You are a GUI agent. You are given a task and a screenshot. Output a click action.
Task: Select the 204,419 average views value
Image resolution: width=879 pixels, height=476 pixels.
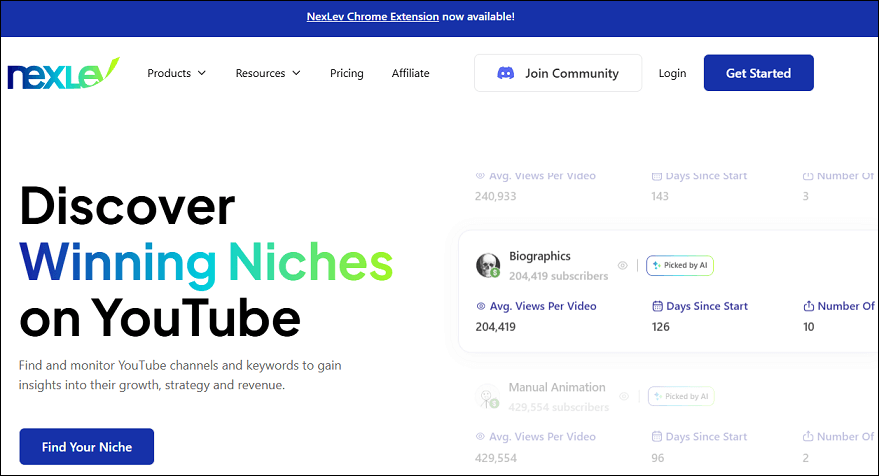[x=496, y=327]
